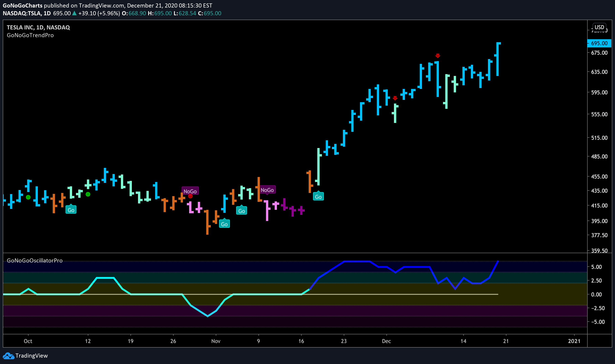This screenshot has height=364, width=615.
Task: Click the +39.10 (+5.96%) change text
Action: pos(99,13)
